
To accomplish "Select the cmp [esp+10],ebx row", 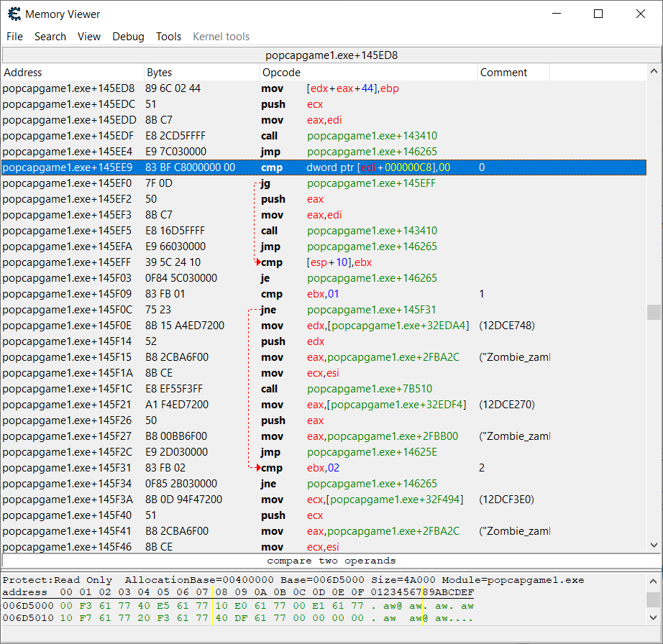I will [324, 262].
